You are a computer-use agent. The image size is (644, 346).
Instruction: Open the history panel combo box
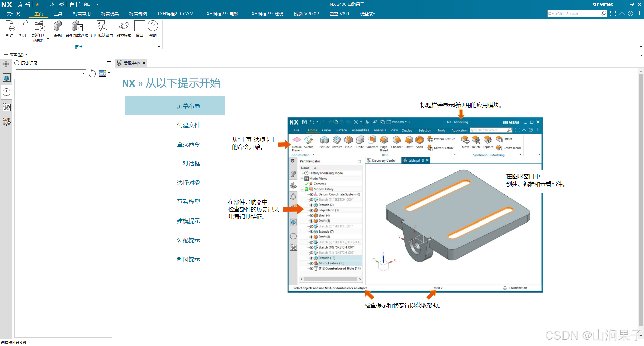(51, 73)
